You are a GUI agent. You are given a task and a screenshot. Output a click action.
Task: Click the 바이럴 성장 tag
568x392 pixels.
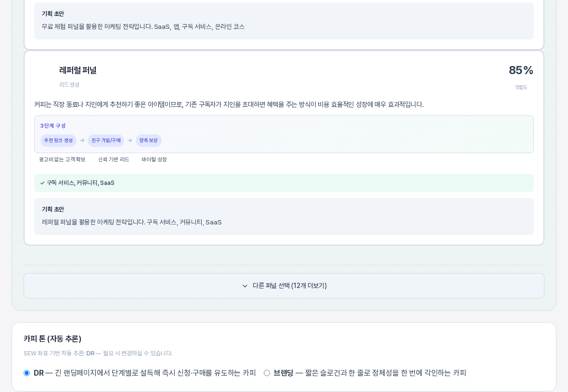pos(155,159)
